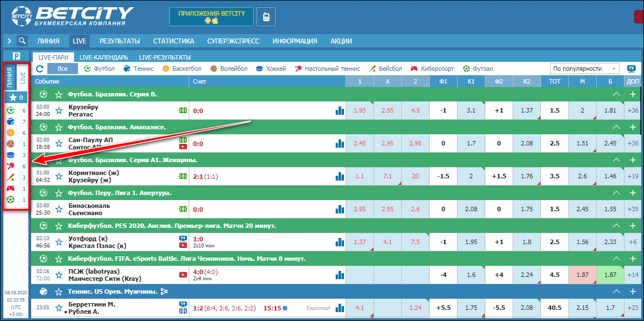Screen dimensions: 644x321
Task: Filter events by Баскетбол
Action: click(x=182, y=69)
